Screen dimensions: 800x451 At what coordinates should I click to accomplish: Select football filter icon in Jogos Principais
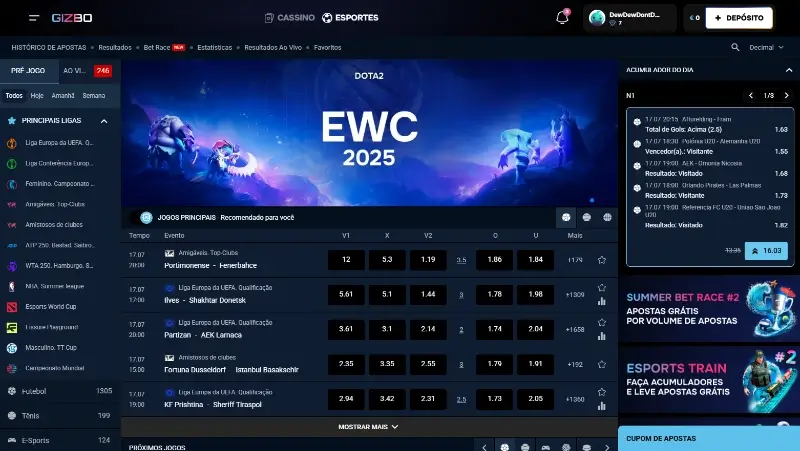tap(566, 217)
